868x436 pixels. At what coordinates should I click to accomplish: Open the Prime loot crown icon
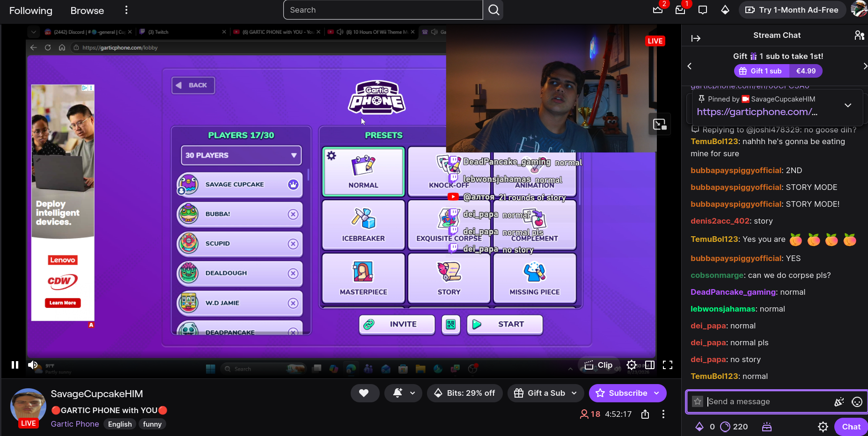tap(658, 10)
